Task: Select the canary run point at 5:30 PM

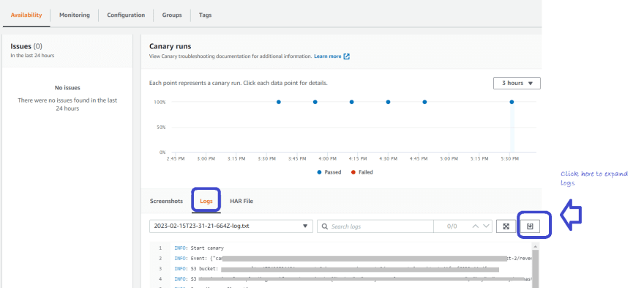Action: coord(512,102)
